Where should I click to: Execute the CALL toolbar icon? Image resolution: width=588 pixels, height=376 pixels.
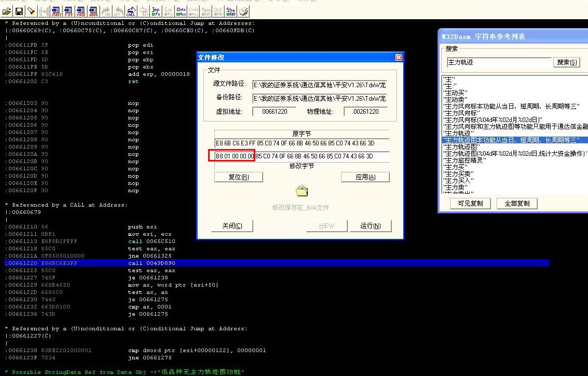pyautogui.click(x=131, y=11)
